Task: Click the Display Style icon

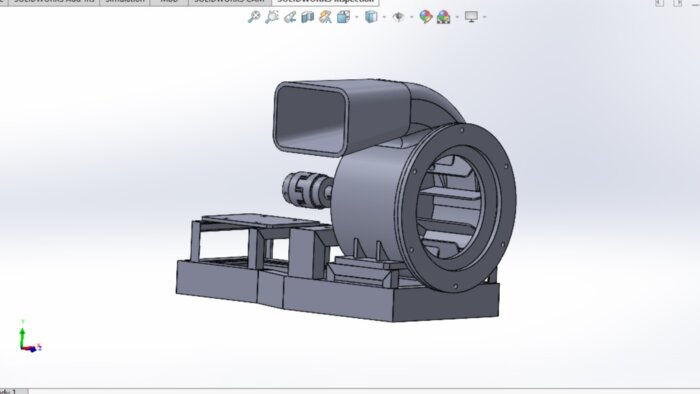Action: coord(371,17)
